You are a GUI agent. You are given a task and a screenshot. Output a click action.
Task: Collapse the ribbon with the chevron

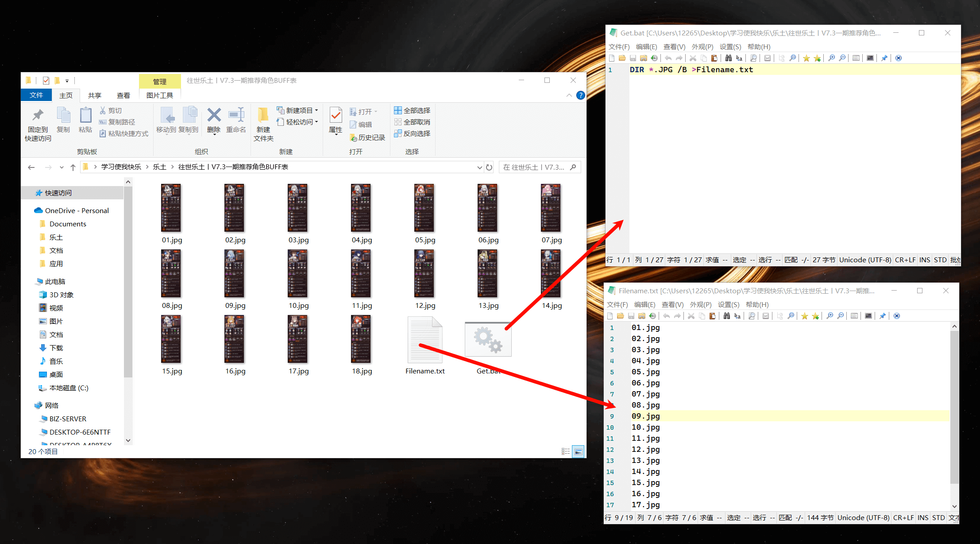coord(569,95)
